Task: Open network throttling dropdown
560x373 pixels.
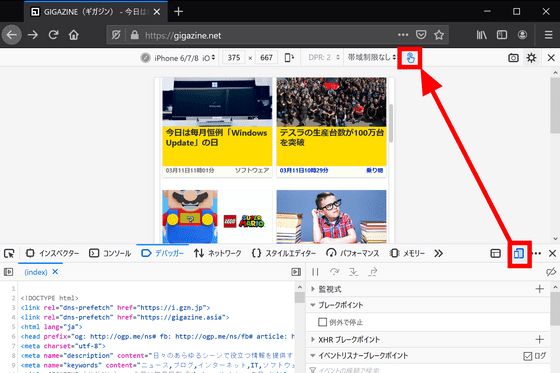Action: [x=372, y=58]
